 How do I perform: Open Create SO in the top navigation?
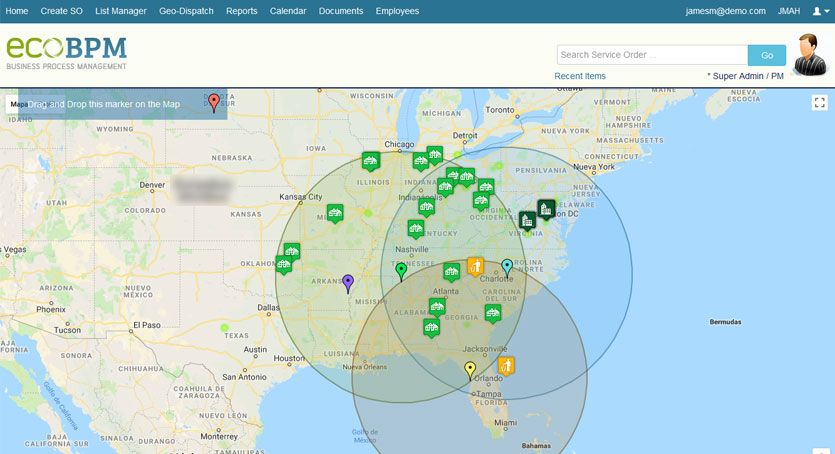tap(61, 11)
